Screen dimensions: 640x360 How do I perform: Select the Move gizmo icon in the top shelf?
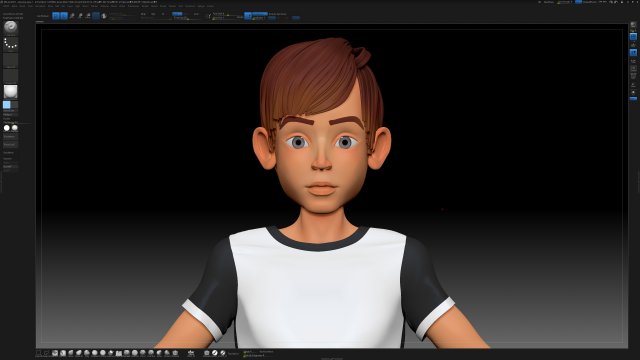(72, 16)
